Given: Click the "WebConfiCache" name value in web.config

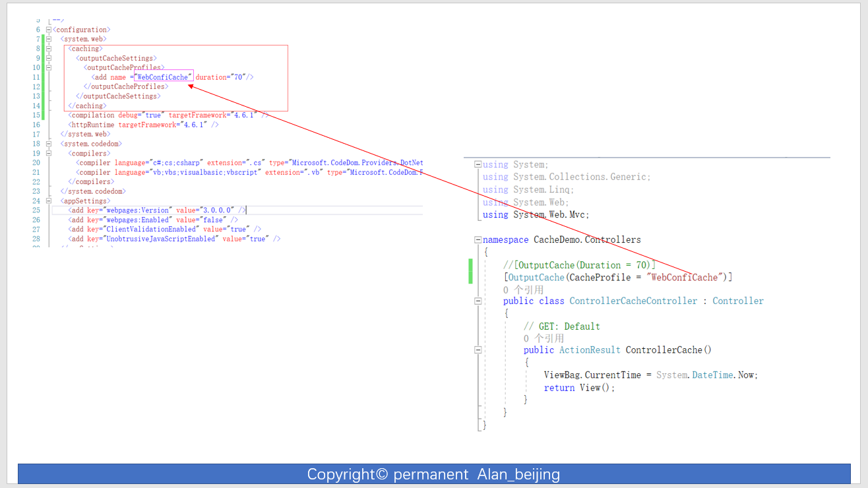Looking at the screenshot, I should tap(164, 77).
